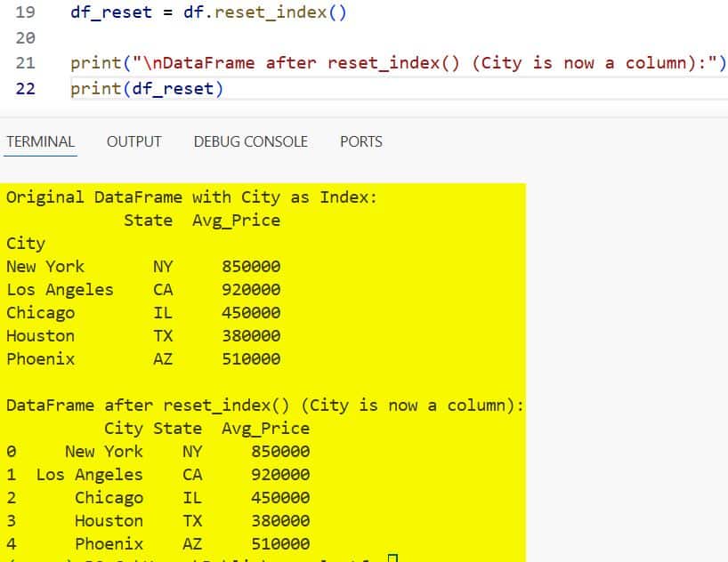The height and width of the screenshot is (562, 728).
Task: Click the Phoenix row in terminal output
Action: click(40, 358)
